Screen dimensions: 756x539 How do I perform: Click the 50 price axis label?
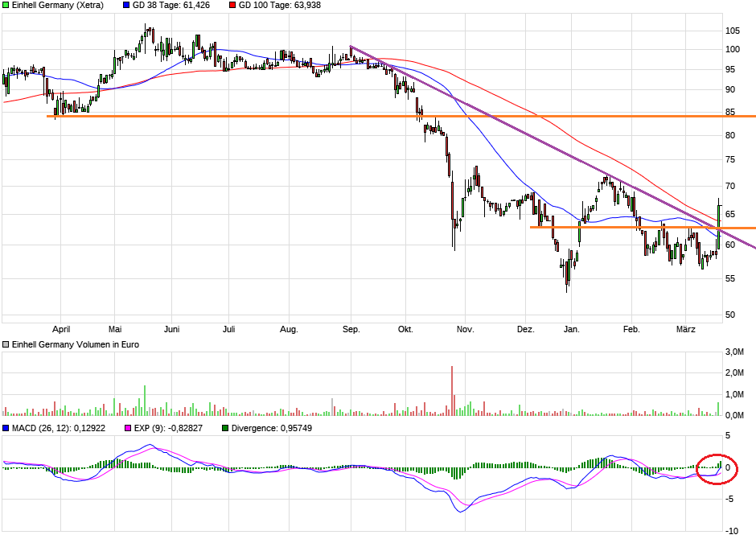click(x=730, y=315)
